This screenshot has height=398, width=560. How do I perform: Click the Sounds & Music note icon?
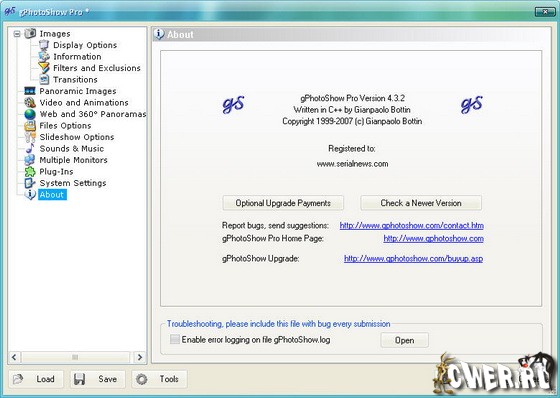30,149
